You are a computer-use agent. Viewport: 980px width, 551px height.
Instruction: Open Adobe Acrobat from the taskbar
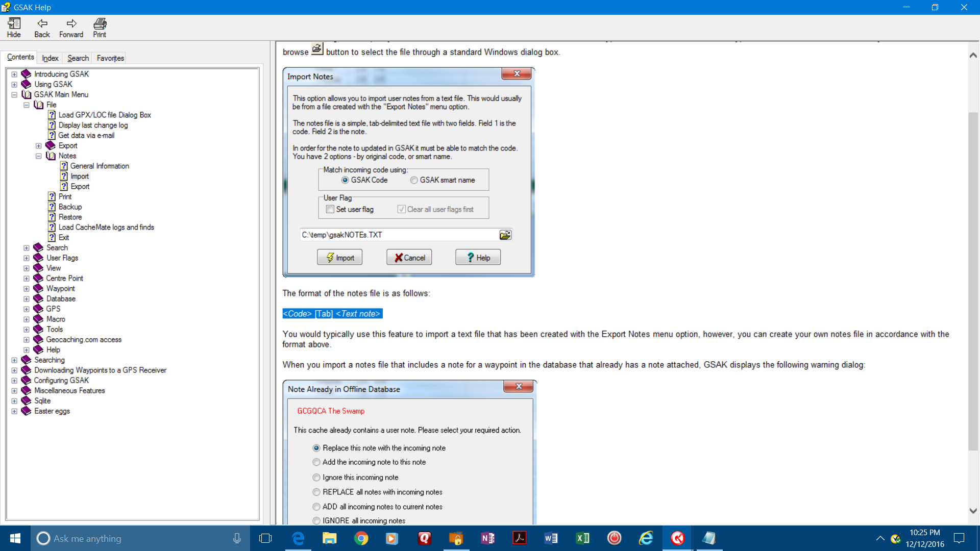tap(519, 538)
